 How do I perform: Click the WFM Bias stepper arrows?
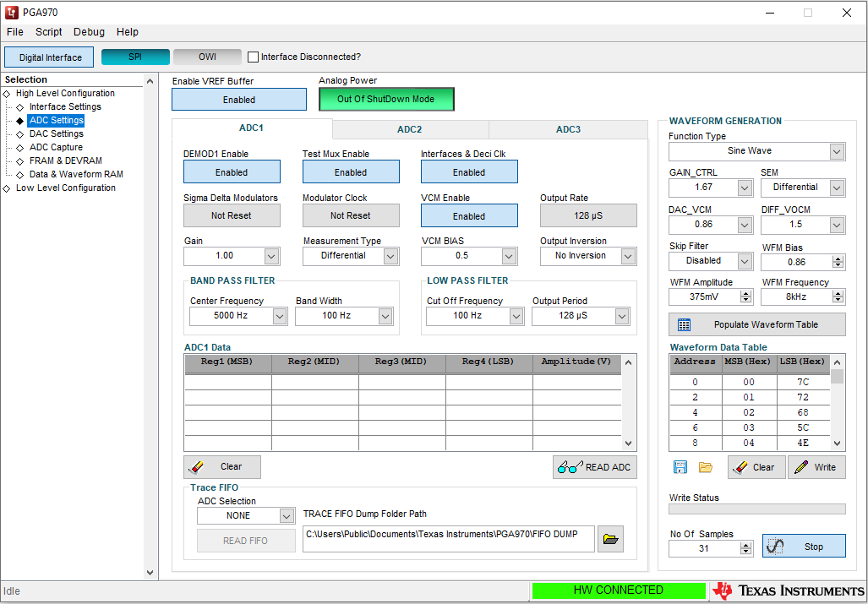[838, 262]
